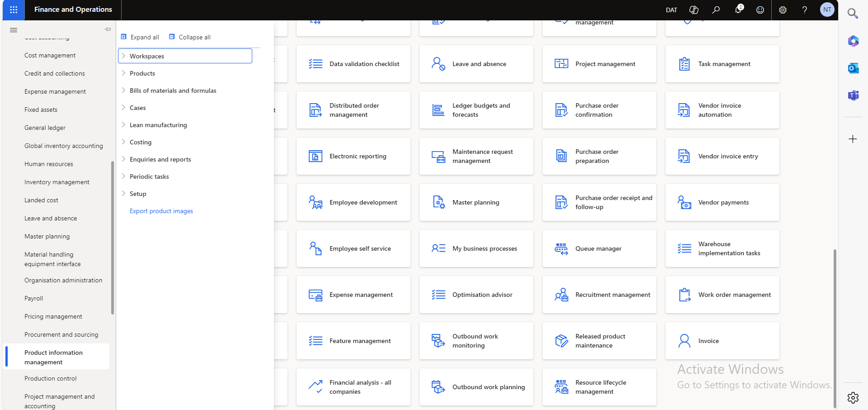Click the help question mark icon

coord(805,10)
